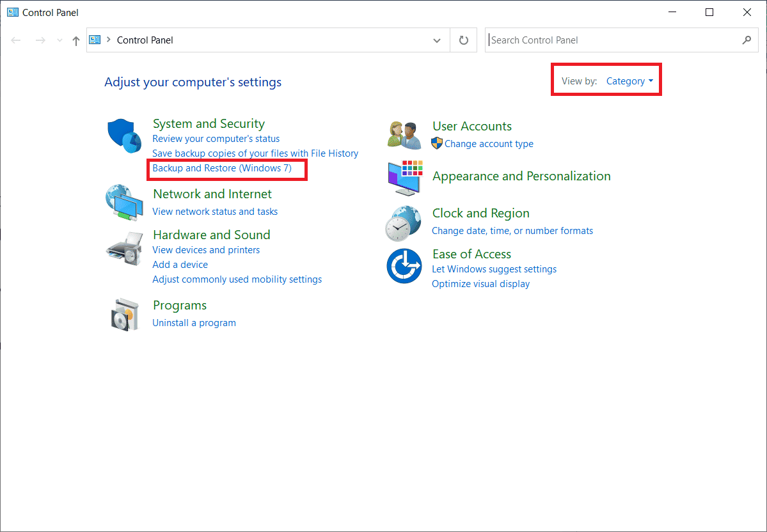Open the Network and Internet globe icon

click(124, 203)
